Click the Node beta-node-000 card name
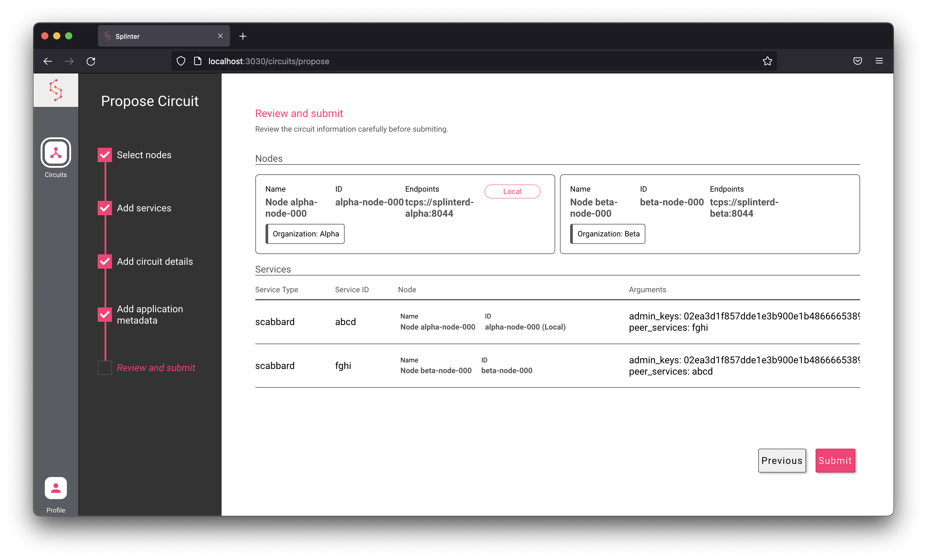 (594, 207)
